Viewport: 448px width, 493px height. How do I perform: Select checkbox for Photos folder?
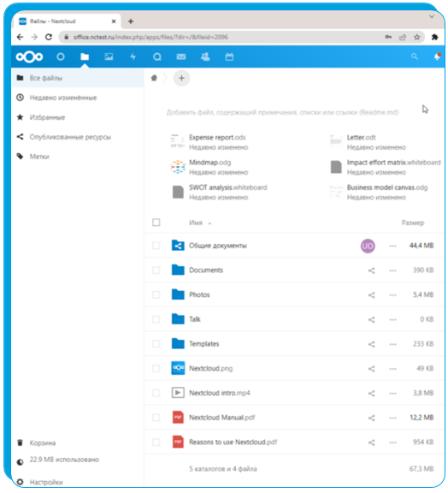[156, 294]
